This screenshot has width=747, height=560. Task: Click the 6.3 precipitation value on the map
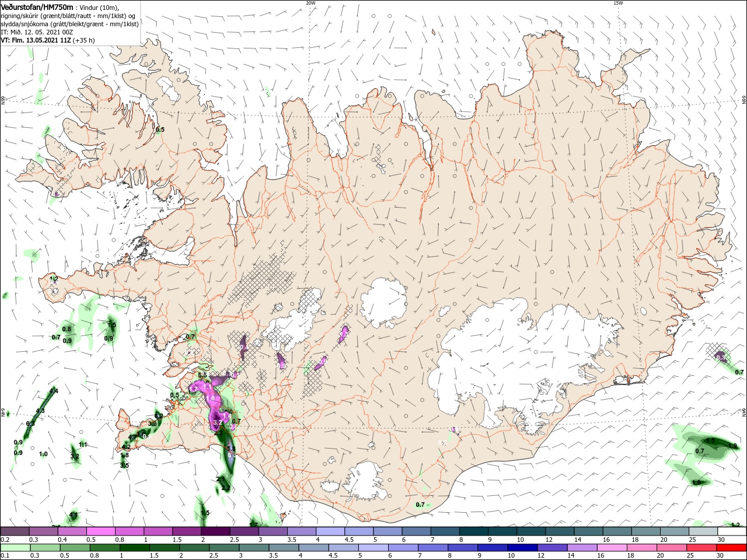(x=30, y=423)
